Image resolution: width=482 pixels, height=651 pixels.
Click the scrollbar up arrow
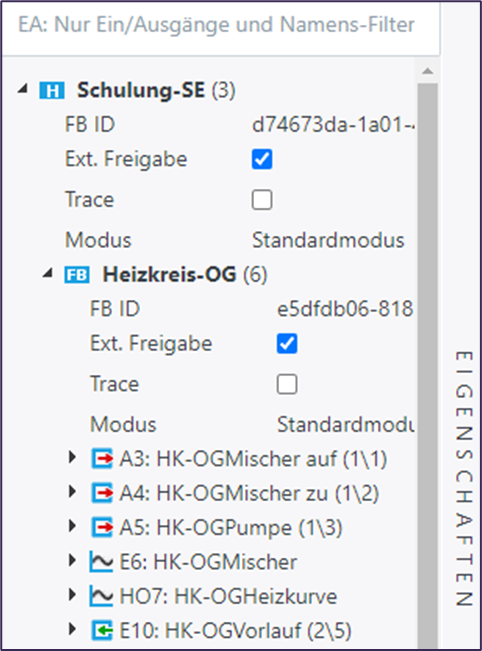(x=428, y=71)
